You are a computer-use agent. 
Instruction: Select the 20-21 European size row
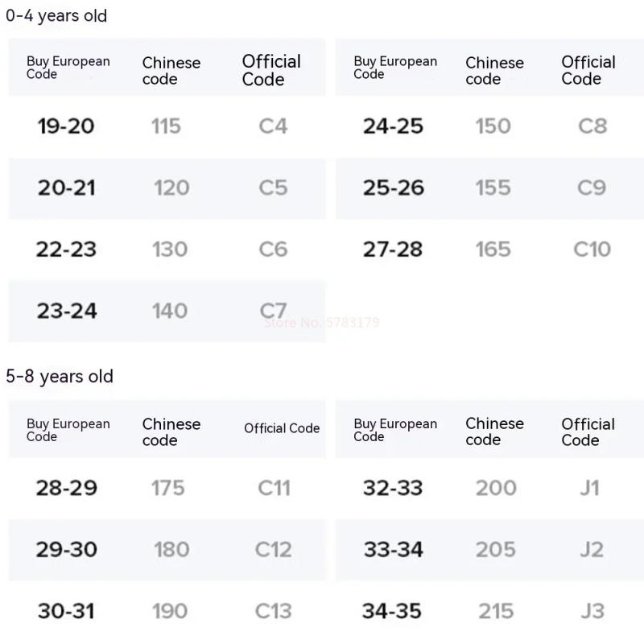(x=66, y=188)
